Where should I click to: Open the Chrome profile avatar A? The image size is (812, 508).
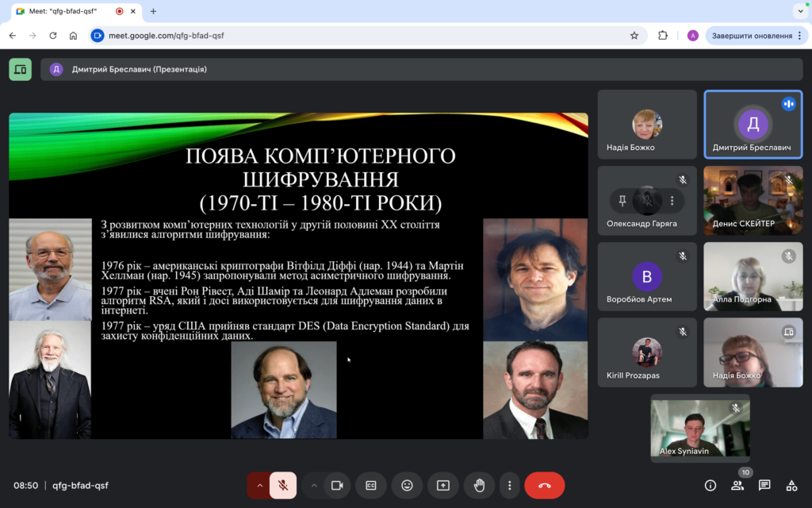pyautogui.click(x=693, y=35)
